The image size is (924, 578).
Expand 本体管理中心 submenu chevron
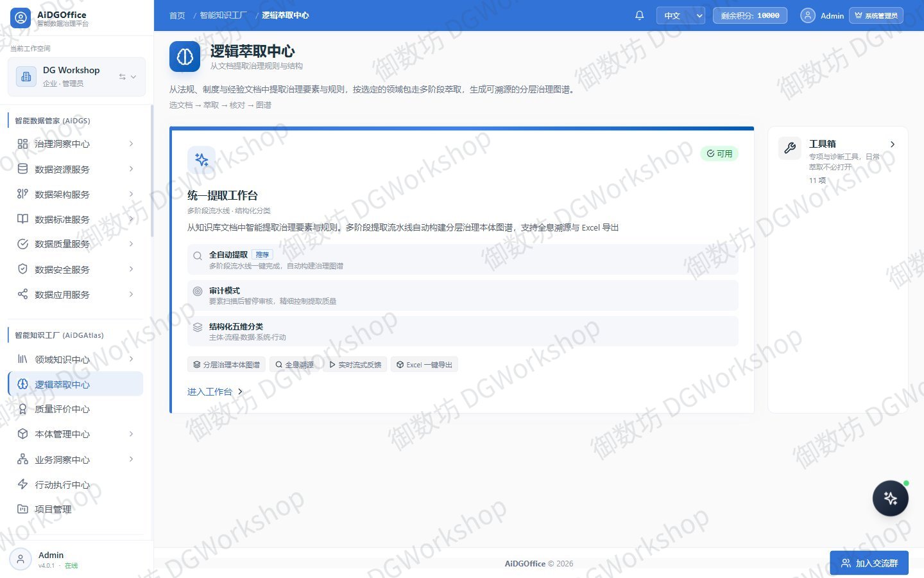tap(131, 434)
